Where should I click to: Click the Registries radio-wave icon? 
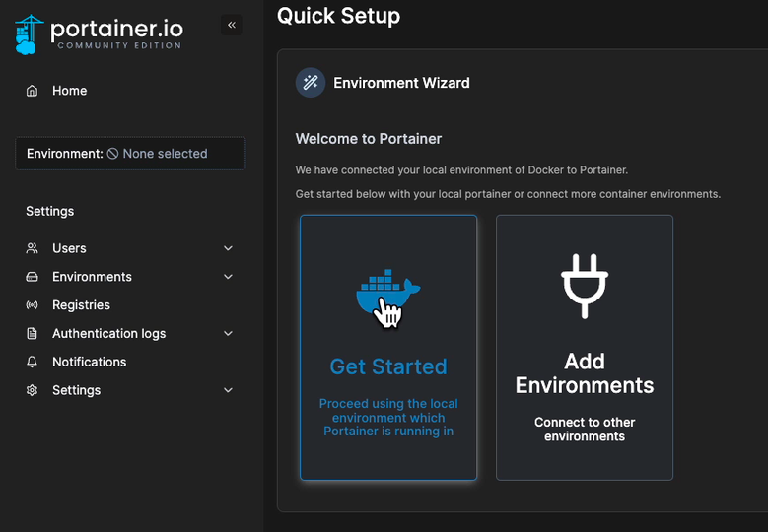(32, 305)
